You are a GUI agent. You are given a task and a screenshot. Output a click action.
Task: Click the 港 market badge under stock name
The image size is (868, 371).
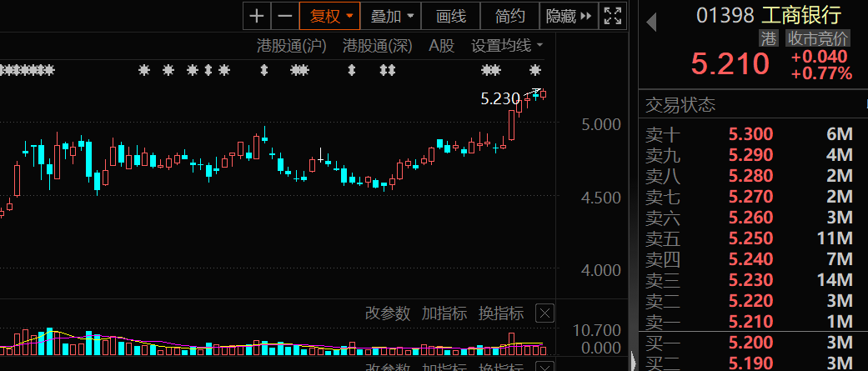click(768, 38)
